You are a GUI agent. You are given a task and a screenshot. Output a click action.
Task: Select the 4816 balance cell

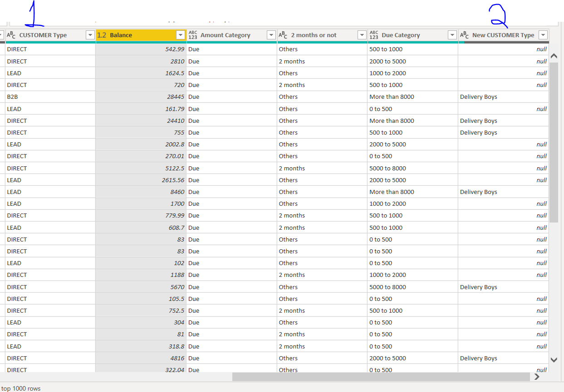pyautogui.click(x=141, y=358)
